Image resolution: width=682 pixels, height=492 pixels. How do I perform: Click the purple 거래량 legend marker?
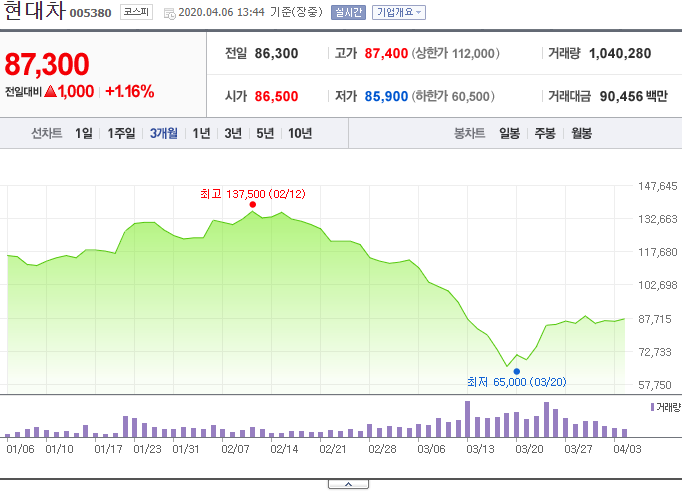coord(652,407)
